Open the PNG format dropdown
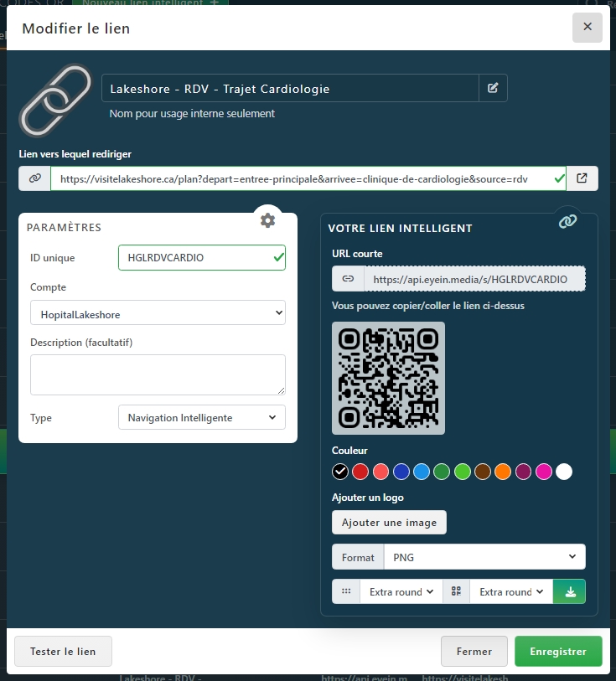This screenshot has width=616, height=681. click(x=484, y=557)
